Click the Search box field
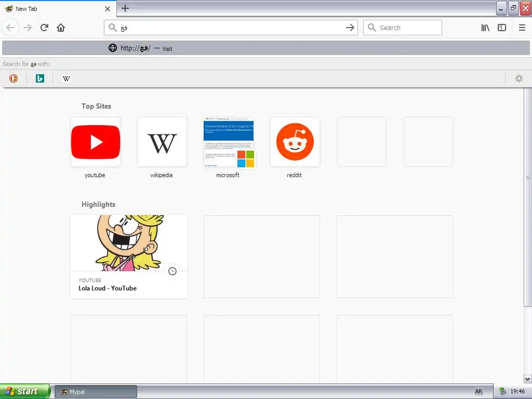Image resolution: width=532 pixels, height=399 pixels. point(403,28)
